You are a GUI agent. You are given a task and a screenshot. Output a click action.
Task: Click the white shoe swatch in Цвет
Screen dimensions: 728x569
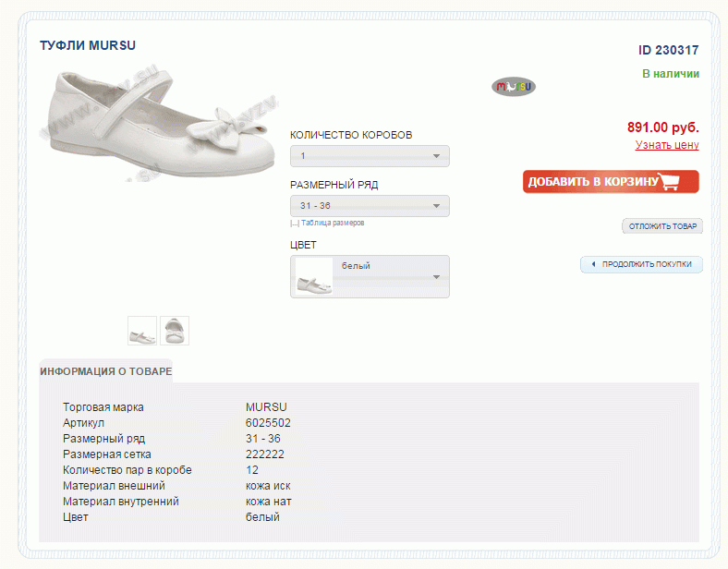(x=312, y=277)
